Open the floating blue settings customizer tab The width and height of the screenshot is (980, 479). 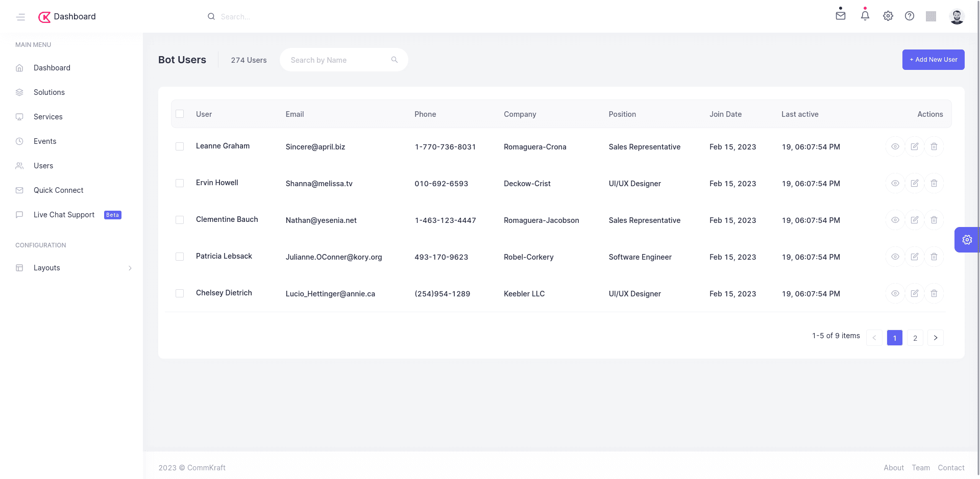coord(967,240)
